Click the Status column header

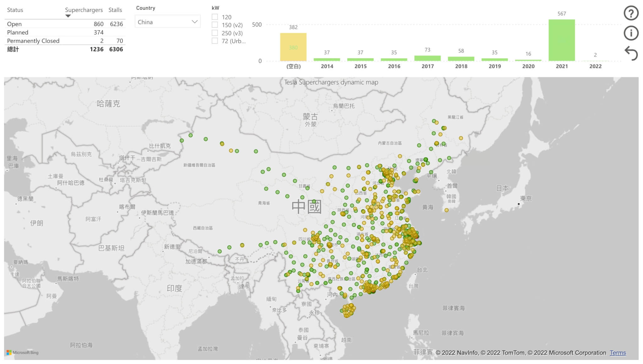[x=15, y=10]
